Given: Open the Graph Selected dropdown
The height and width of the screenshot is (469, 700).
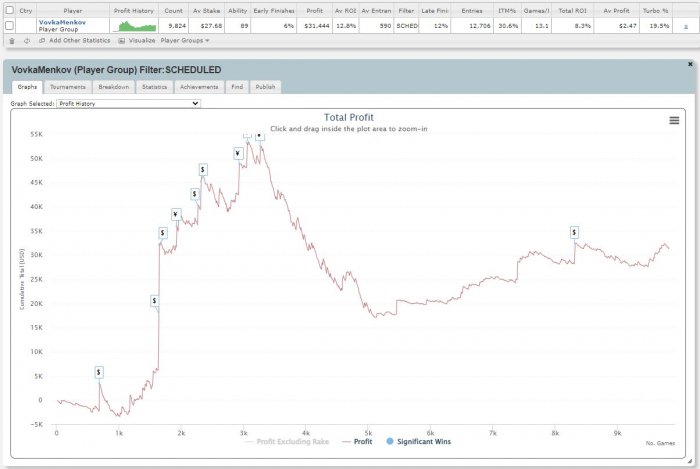Looking at the screenshot, I should coord(129,104).
